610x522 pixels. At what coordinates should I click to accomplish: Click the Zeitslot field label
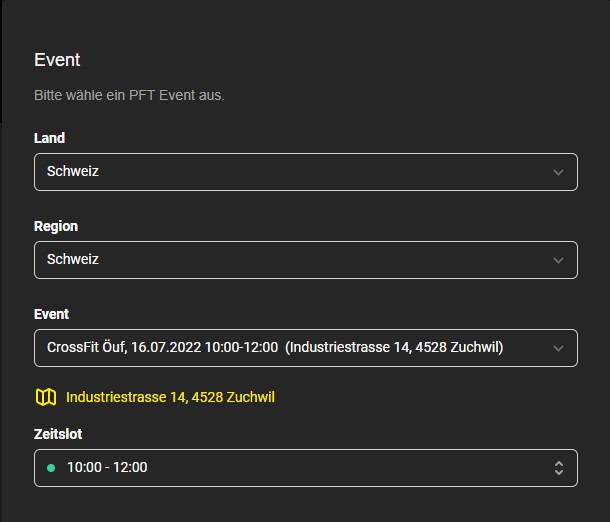pos(58,434)
